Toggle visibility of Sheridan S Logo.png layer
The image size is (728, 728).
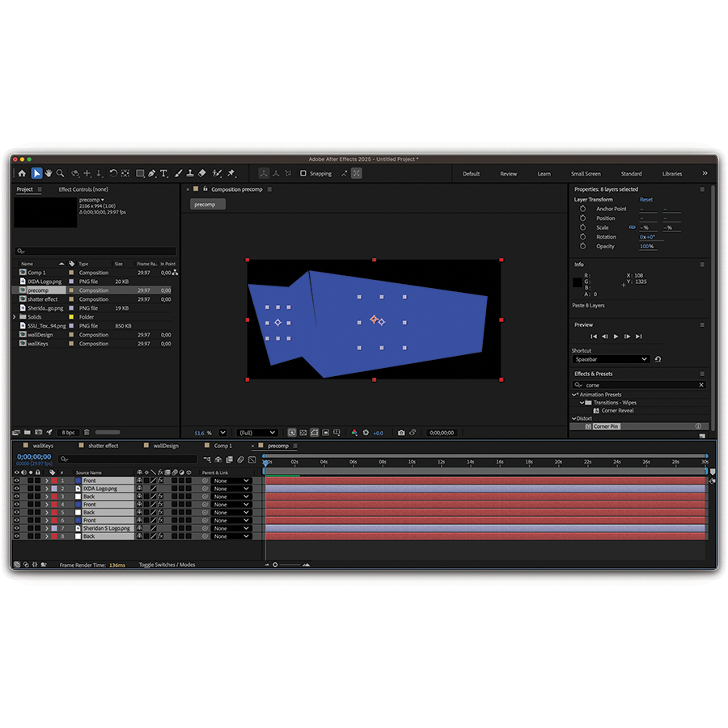pyautogui.click(x=16, y=528)
